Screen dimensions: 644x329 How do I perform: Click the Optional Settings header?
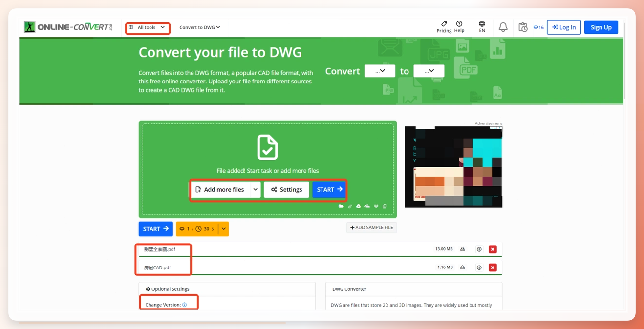(168, 289)
